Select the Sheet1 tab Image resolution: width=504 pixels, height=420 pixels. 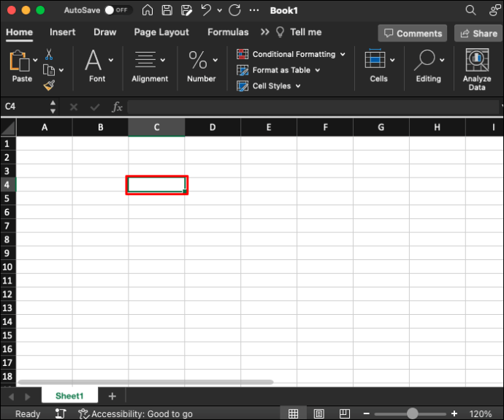[x=69, y=396]
